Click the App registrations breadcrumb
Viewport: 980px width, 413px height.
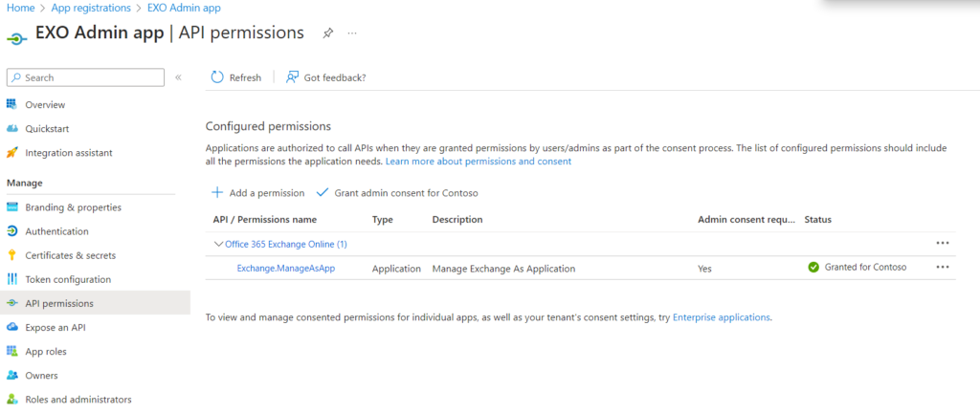pos(91,8)
